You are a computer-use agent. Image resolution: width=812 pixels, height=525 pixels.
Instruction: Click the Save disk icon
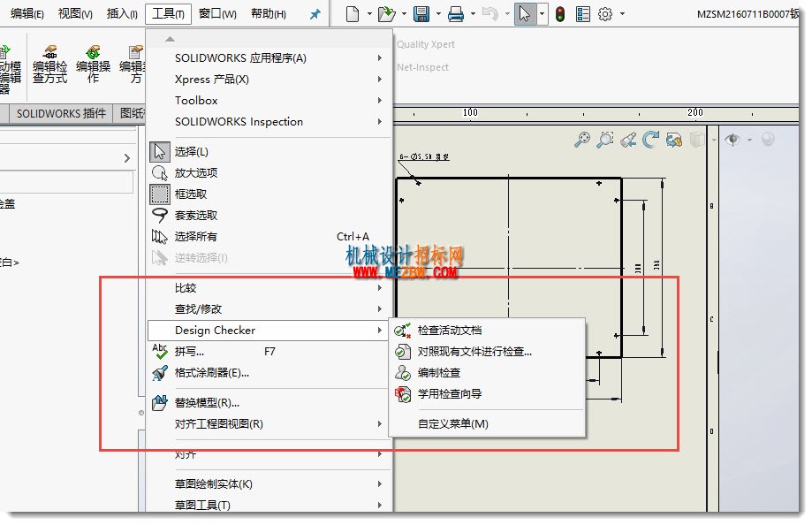click(x=421, y=14)
